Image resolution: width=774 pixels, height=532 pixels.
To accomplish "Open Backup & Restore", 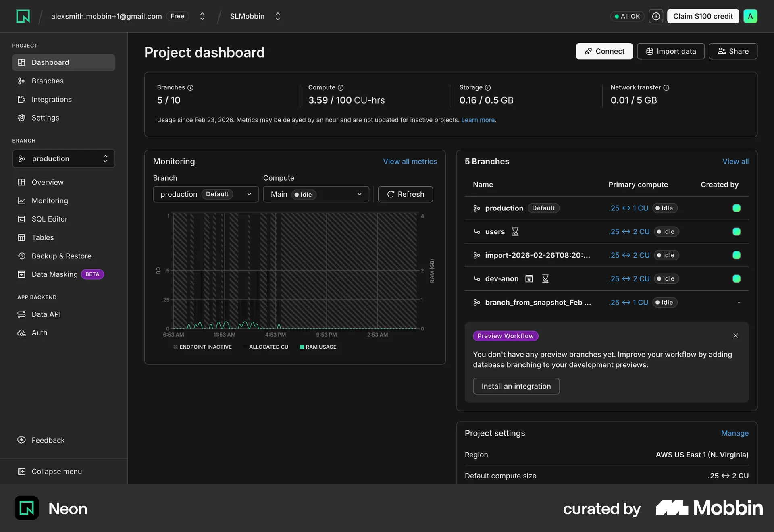I will (64, 256).
